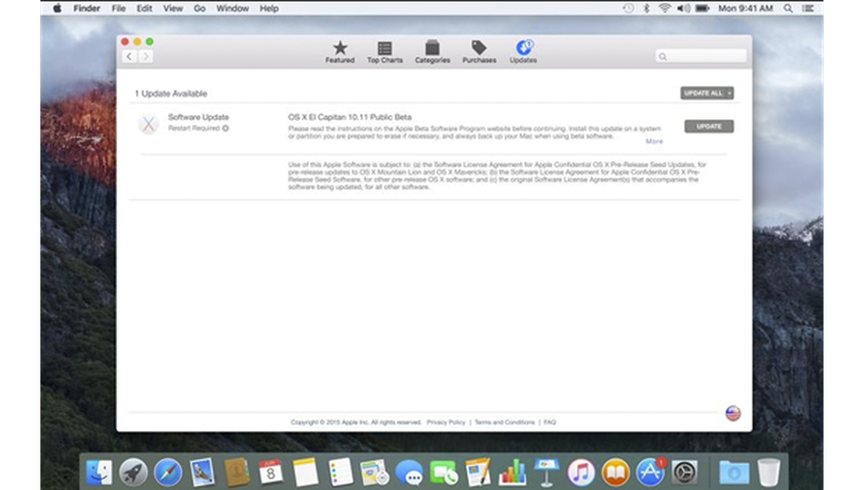The image size is (868, 490).
Task: Click the Restart Required info icon
Action: point(226,128)
